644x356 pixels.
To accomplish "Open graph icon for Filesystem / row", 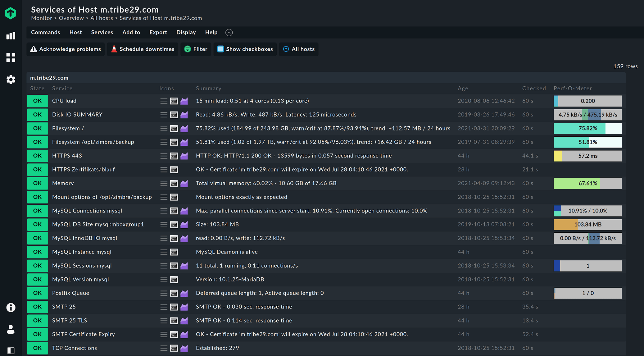I will pyautogui.click(x=184, y=128).
